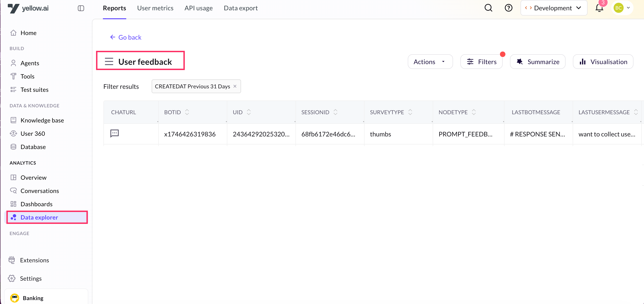
Task: Expand the Actions dropdown
Action: pyautogui.click(x=430, y=62)
